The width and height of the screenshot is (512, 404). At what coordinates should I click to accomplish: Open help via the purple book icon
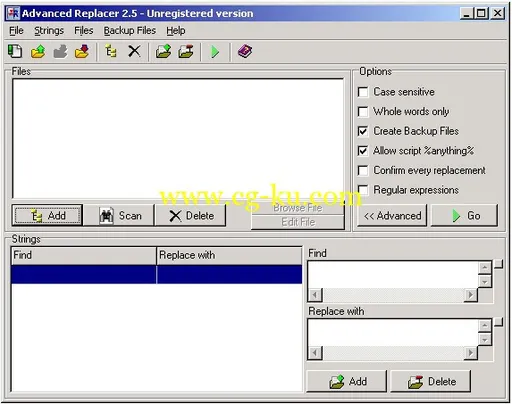[x=245, y=52]
